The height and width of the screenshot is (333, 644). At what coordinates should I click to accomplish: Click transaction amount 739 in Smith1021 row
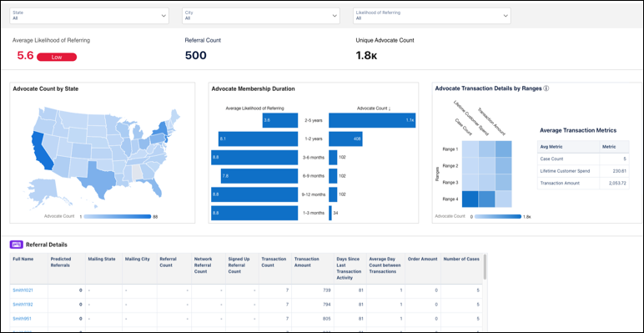click(327, 290)
